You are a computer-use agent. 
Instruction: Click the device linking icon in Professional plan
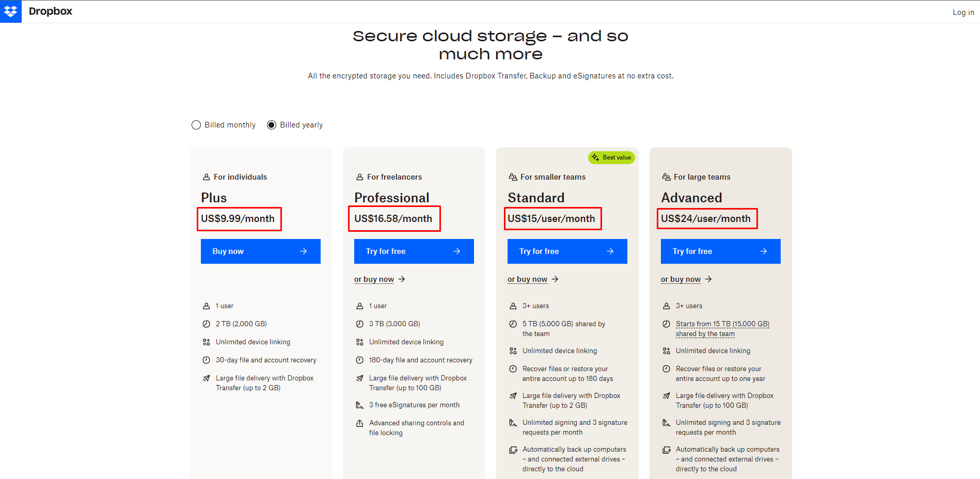[x=359, y=342]
